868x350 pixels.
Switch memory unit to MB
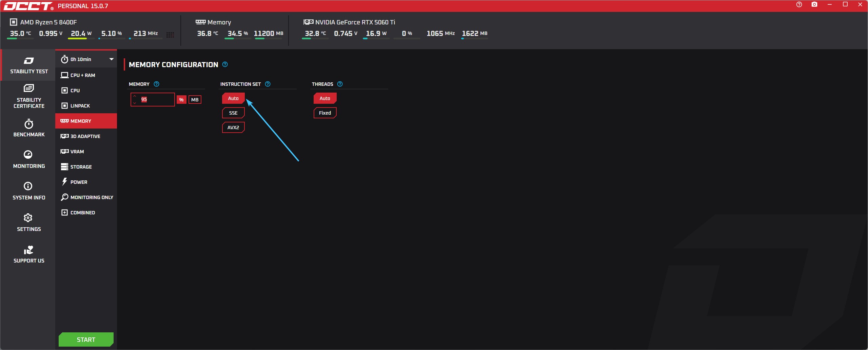pyautogui.click(x=195, y=100)
